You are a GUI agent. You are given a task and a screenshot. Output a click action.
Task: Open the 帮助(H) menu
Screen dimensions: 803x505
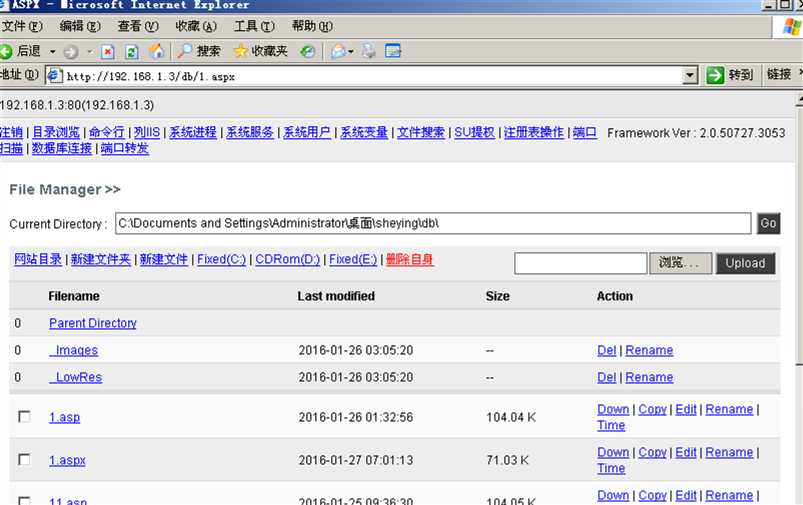coord(312,26)
